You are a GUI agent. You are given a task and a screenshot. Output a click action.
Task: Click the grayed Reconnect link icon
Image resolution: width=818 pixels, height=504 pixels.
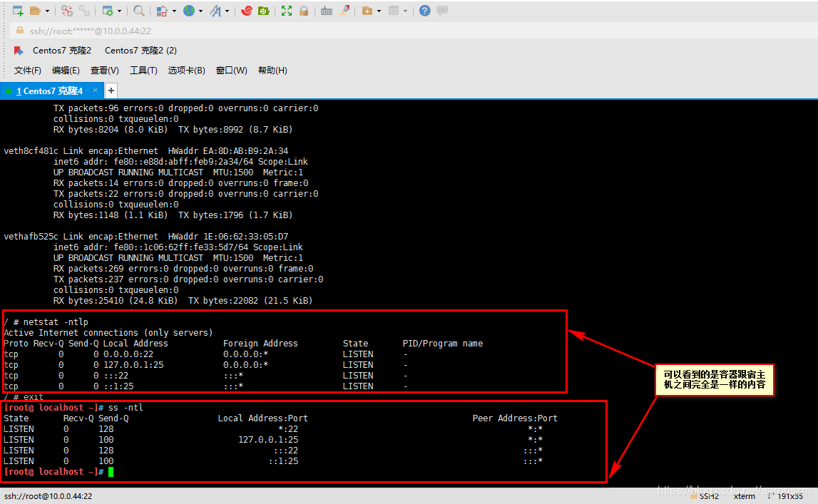pos(84,11)
